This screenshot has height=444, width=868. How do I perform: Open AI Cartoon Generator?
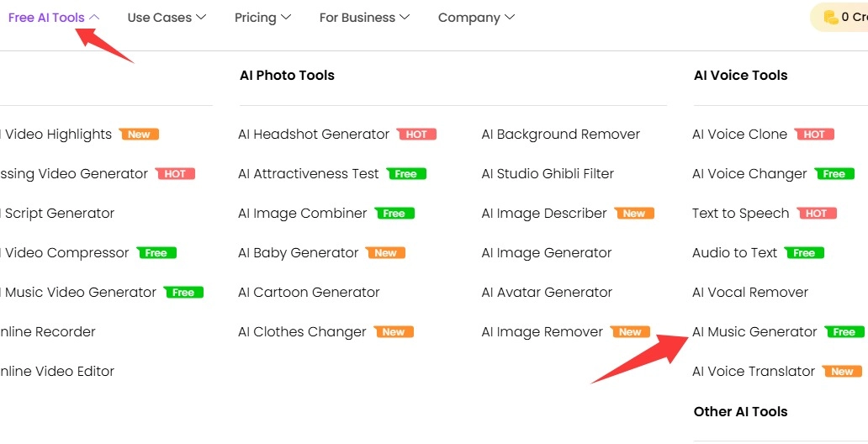pos(309,293)
